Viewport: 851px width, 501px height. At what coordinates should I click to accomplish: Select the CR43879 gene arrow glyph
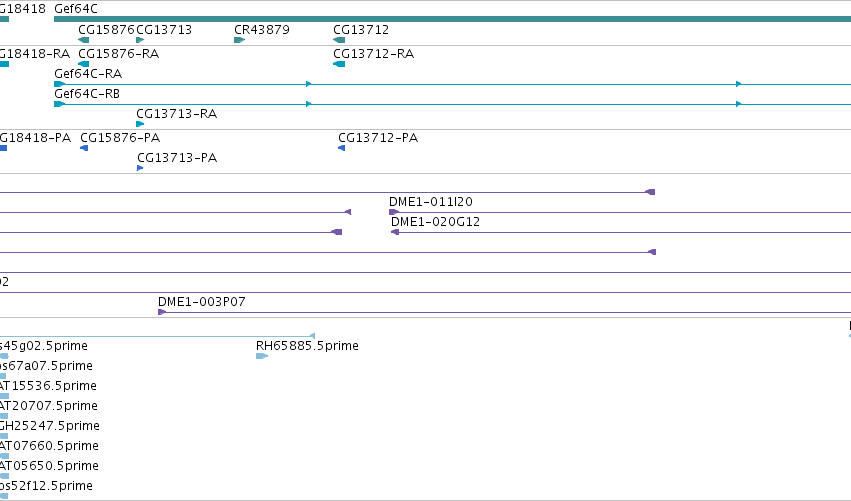(239, 40)
